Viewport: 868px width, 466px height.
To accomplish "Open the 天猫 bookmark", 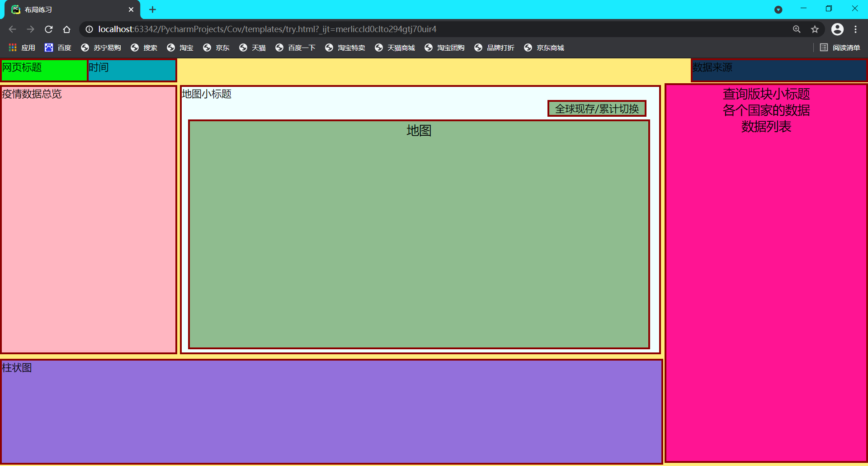I will 252,48.
